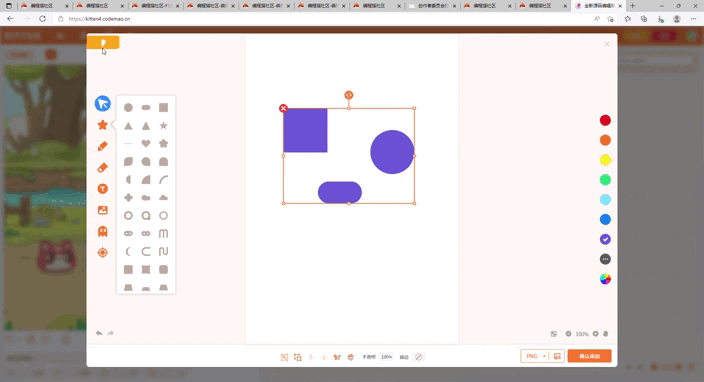Viewport: 704px width, 382px height.
Task: Pick the half-circle shape
Action: pos(128,180)
